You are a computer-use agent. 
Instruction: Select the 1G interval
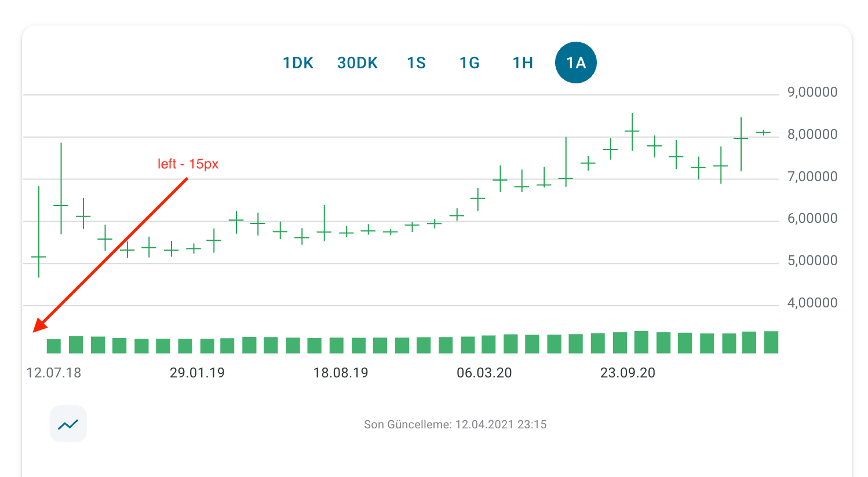[469, 63]
